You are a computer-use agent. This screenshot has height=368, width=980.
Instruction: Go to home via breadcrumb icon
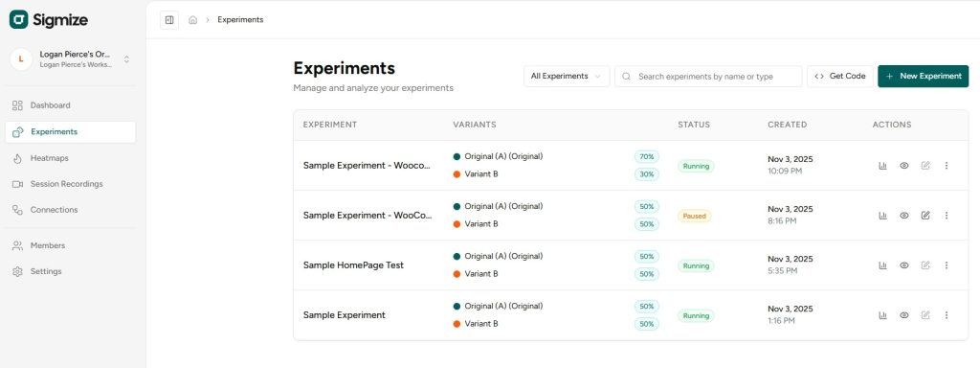tap(193, 20)
